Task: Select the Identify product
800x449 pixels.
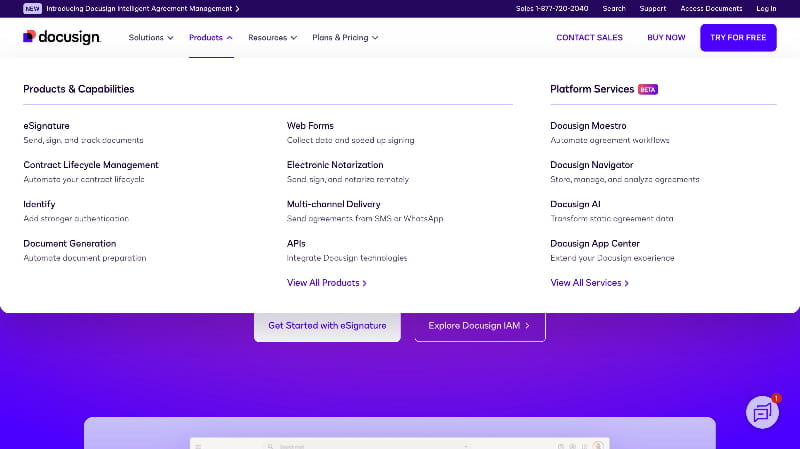Action: tap(39, 204)
